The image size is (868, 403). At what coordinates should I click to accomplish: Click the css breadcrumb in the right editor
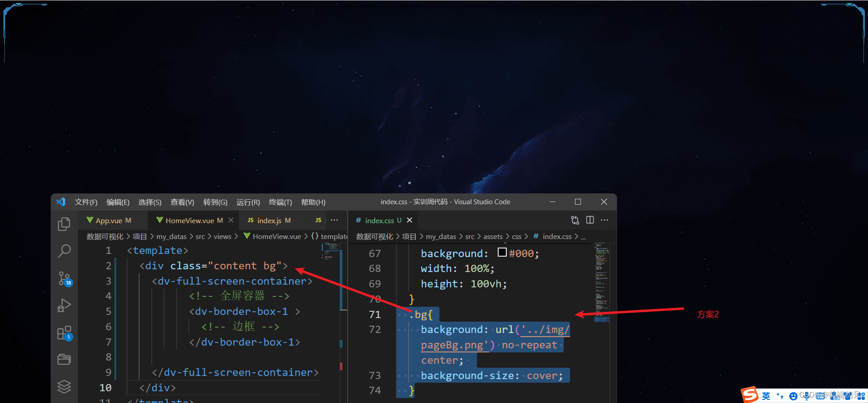coord(516,236)
